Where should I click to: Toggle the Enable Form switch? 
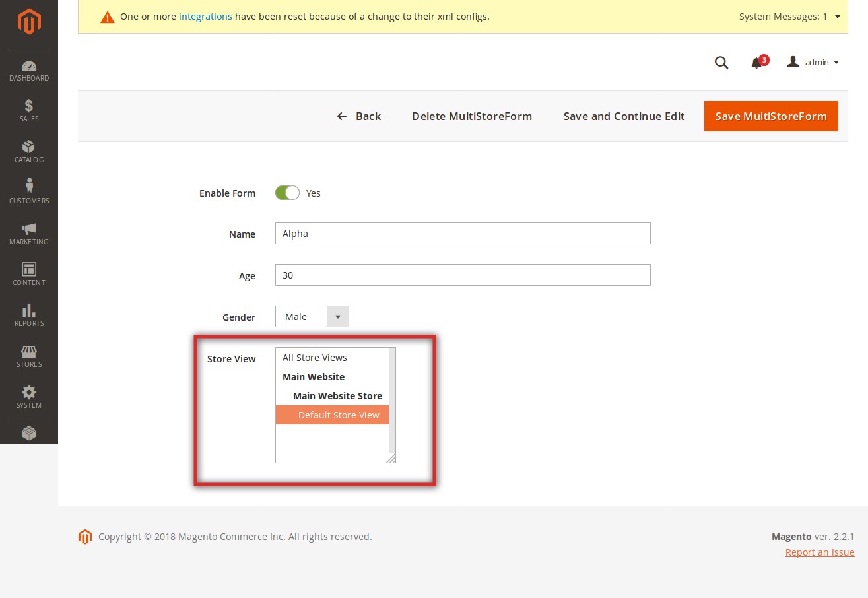(x=287, y=193)
